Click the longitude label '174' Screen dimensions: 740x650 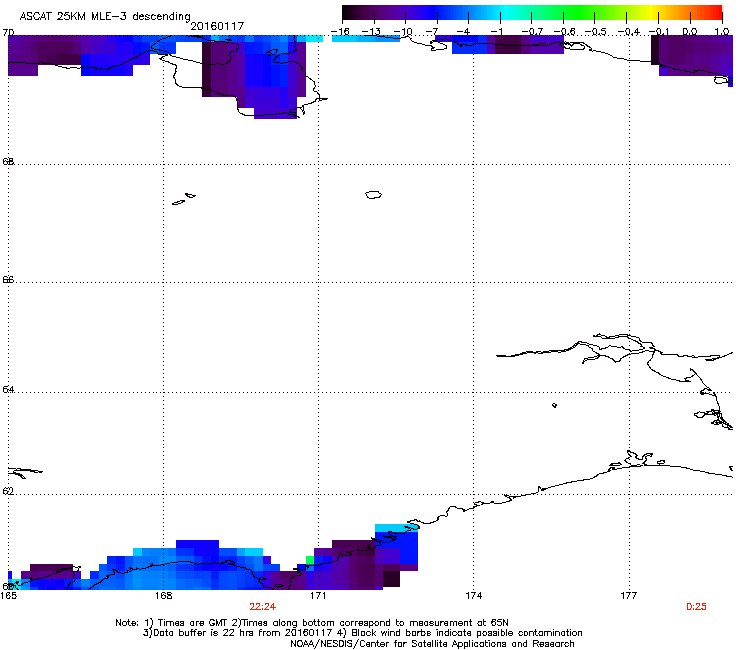click(x=473, y=596)
